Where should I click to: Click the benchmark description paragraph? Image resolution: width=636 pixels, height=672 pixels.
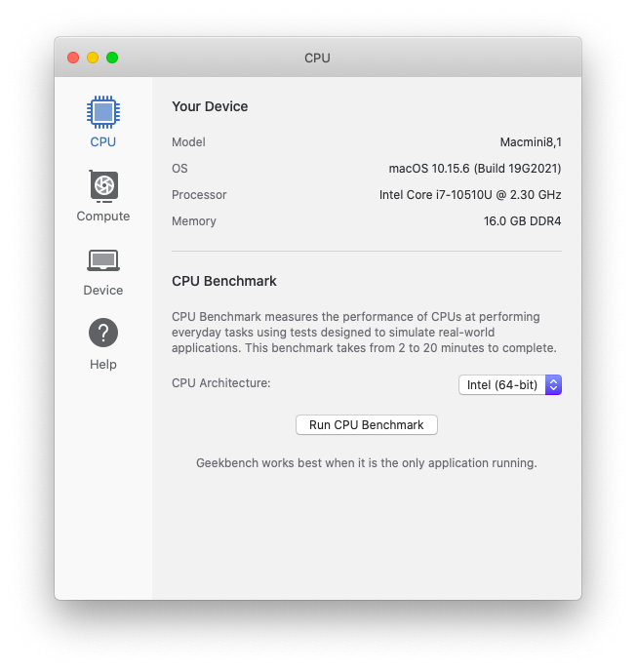pos(364,333)
